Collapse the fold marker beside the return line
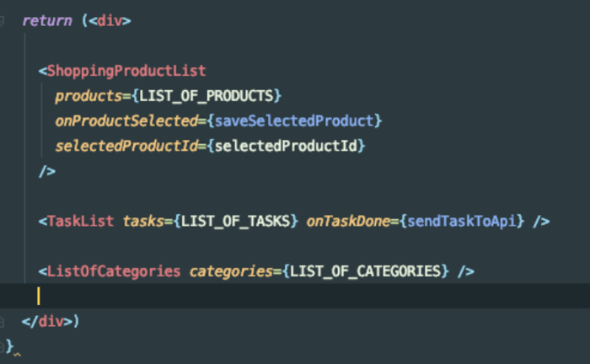This screenshot has height=364, width=590. [x=3, y=20]
